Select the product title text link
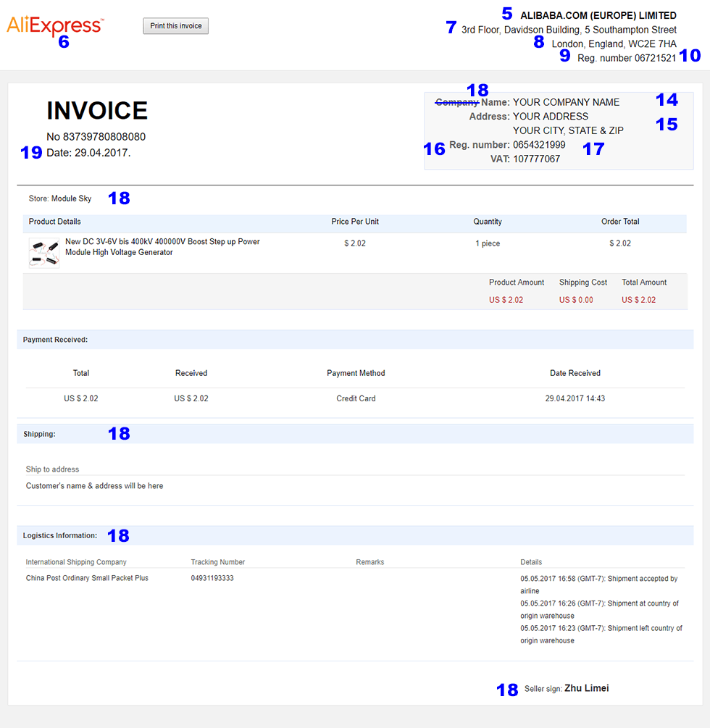The image size is (710, 728). (162, 247)
